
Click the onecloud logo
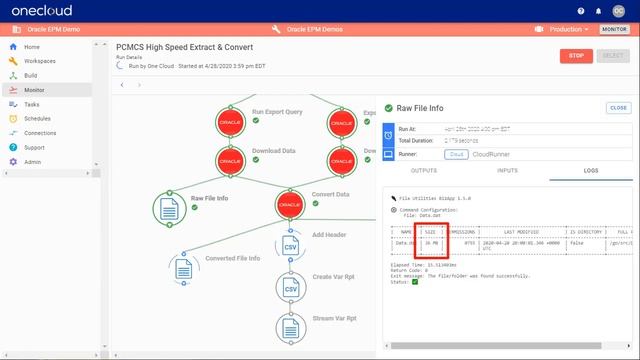click(x=42, y=11)
